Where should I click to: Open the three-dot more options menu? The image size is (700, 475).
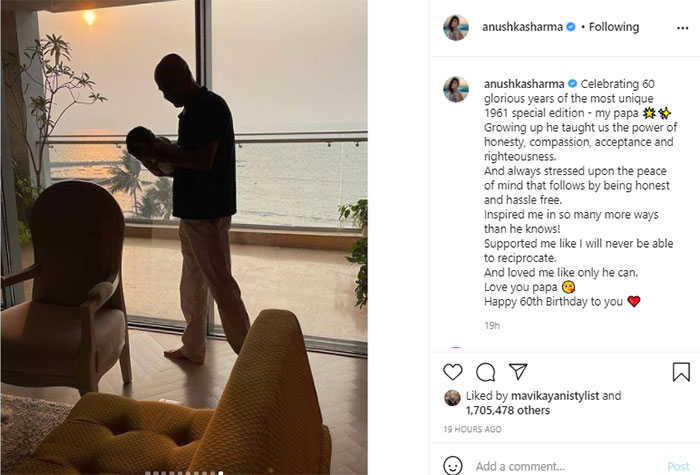tap(682, 28)
